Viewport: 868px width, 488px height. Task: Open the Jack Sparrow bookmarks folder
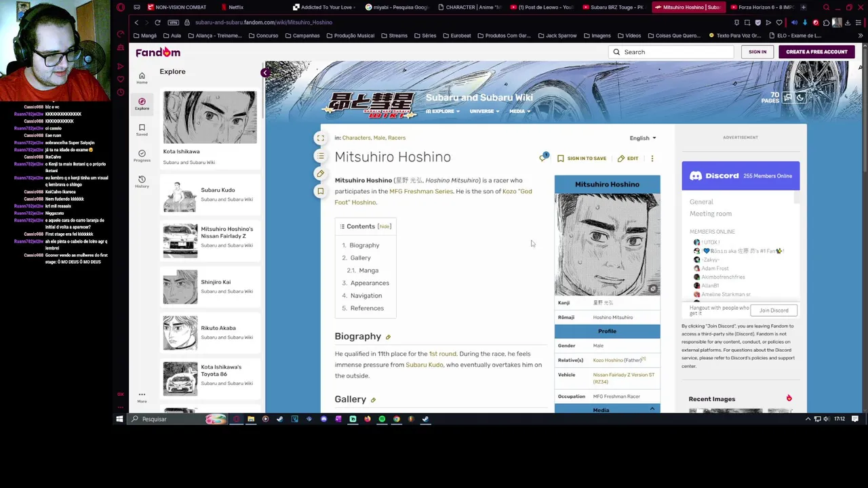pyautogui.click(x=557, y=36)
